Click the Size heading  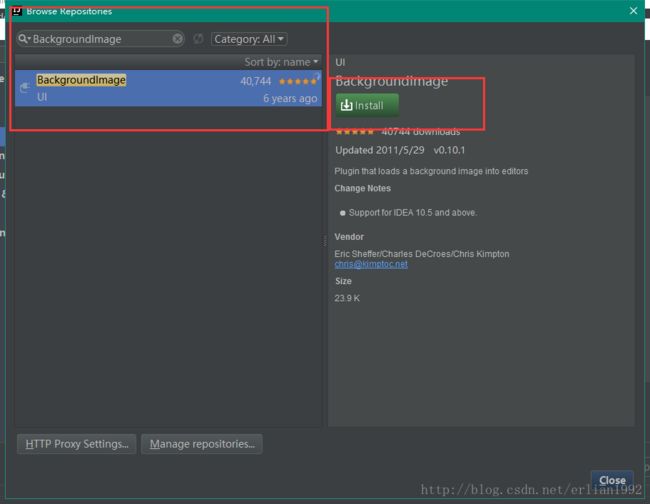[x=343, y=281]
